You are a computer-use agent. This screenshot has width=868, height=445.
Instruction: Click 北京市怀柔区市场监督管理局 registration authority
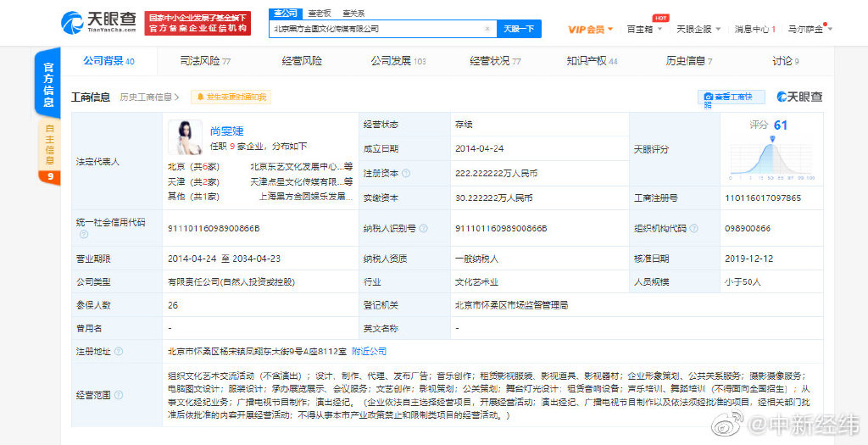pyautogui.click(x=511, y=305)
